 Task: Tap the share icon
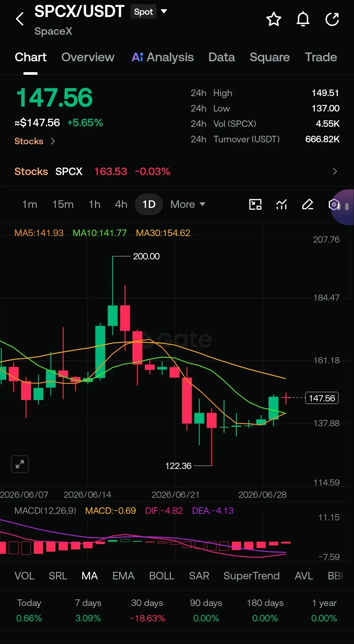pyautogui.click(x=332, y=19)
